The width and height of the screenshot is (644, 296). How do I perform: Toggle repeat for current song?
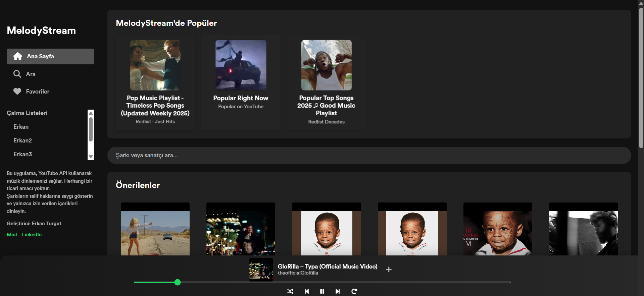tap(354, 291)
